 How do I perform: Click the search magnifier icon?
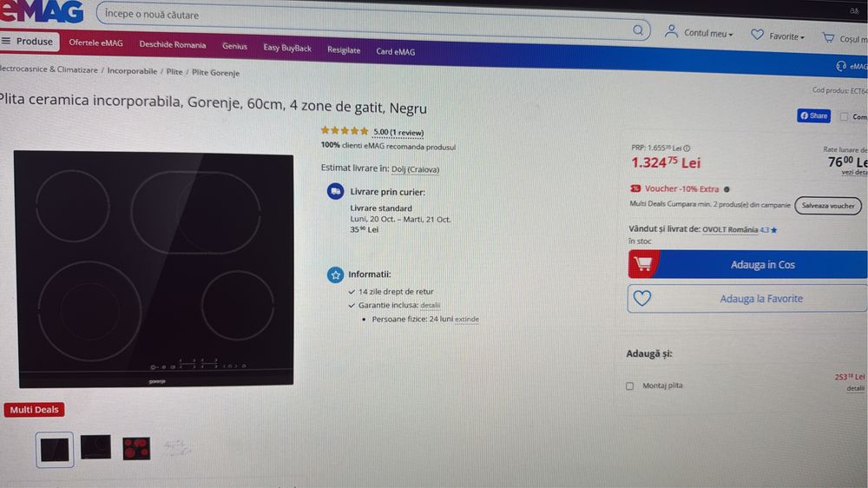638,30
